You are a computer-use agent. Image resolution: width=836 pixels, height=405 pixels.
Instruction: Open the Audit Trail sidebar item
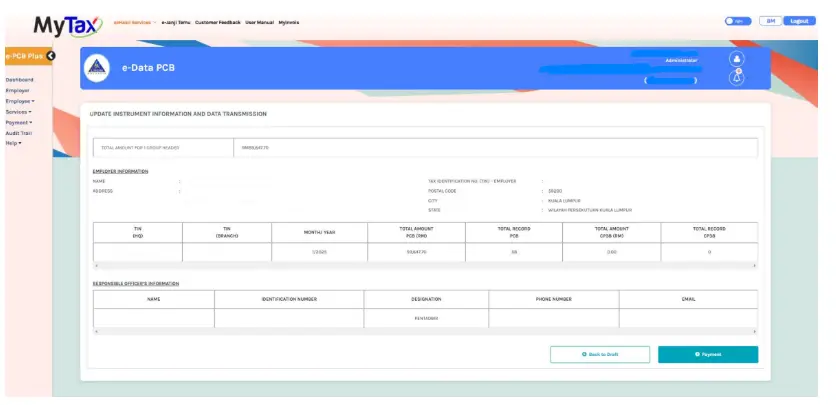[x=19, y=133]
